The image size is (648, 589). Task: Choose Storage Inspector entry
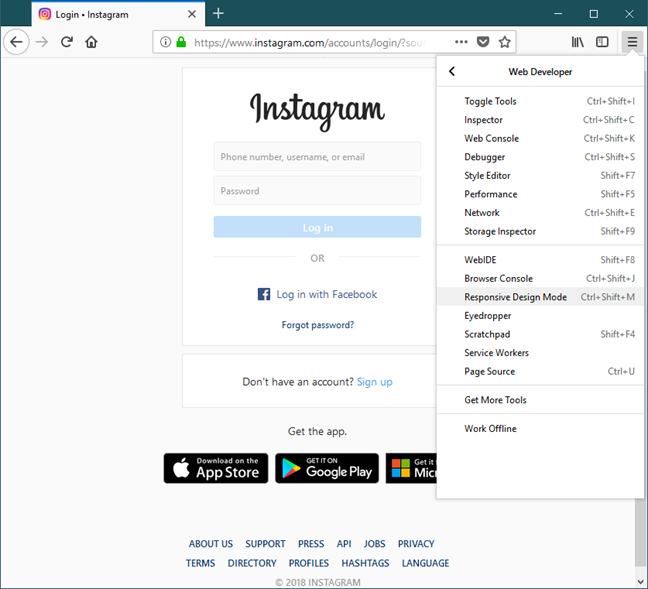[540, 231]
